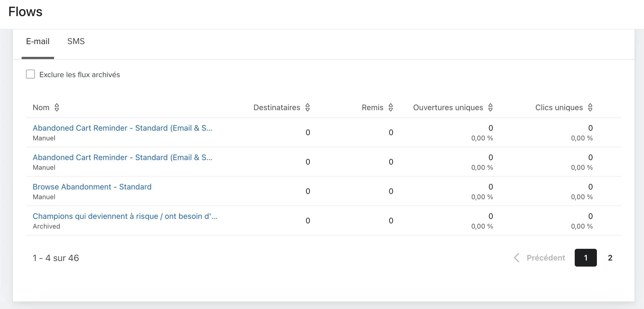The image size is (644, 309).
Task: Sort by Destinataires arrows icon
Action: point(308,107)
